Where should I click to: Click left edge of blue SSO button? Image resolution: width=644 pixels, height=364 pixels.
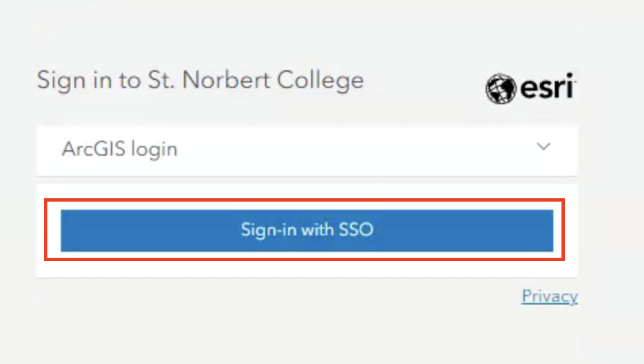[x=65, y=230]
